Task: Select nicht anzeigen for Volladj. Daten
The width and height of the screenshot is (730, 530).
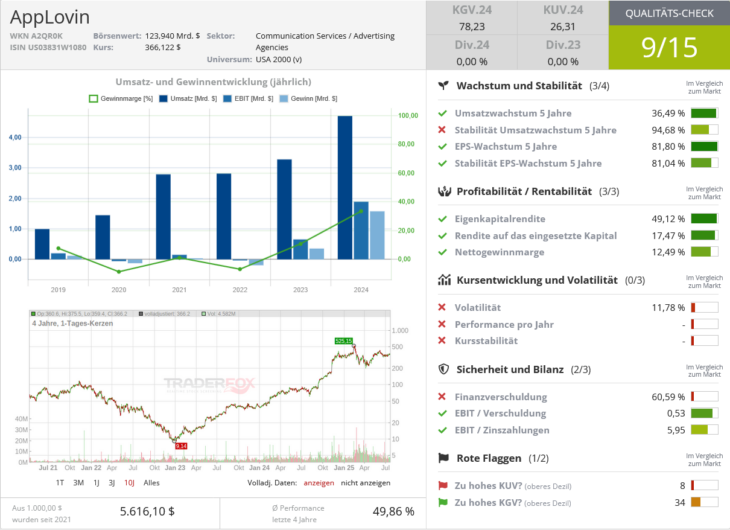Action: coord(365,483)
